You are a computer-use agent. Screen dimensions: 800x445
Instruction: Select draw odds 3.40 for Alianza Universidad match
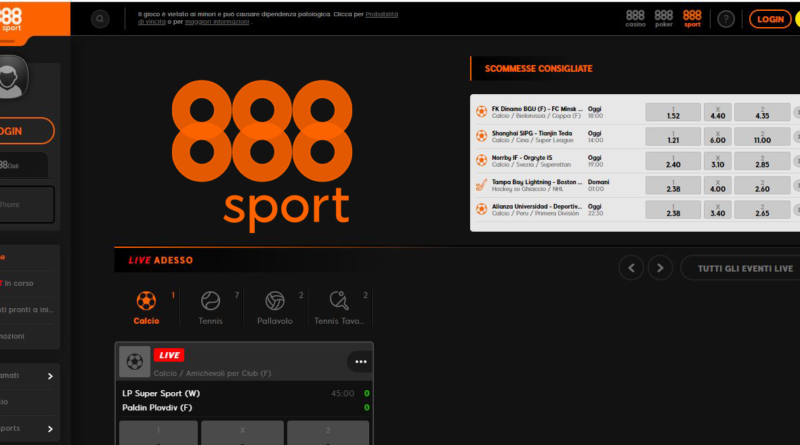point(718,210)
